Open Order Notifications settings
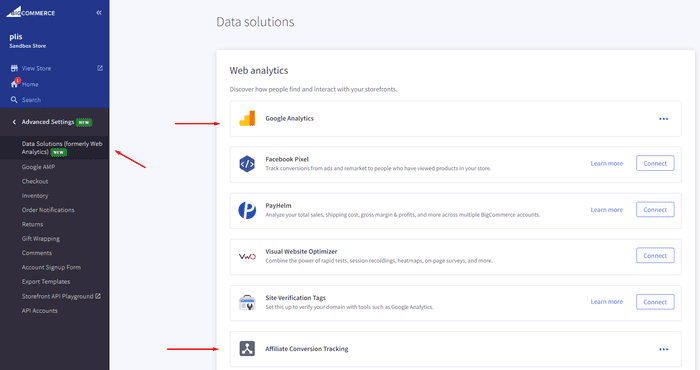Image resolution: width=700 pixels, height=370 pixels. (48, 210)
